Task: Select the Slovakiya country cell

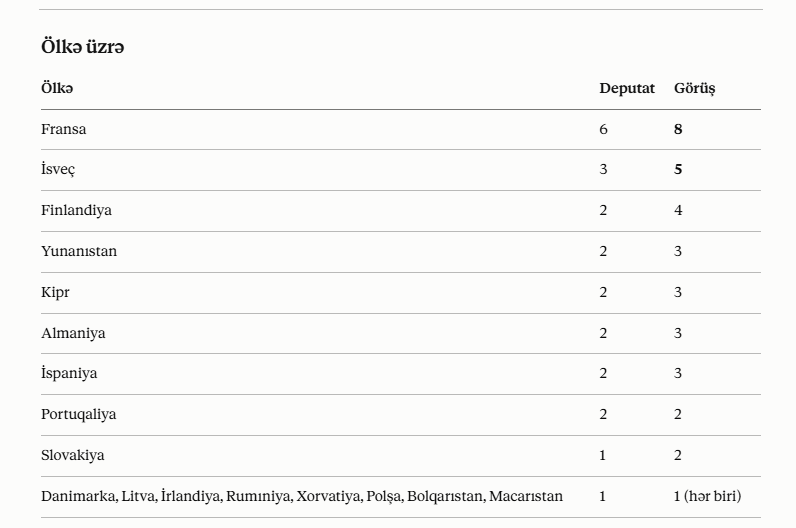Action: pyautogui.click(x=73, y=455)
